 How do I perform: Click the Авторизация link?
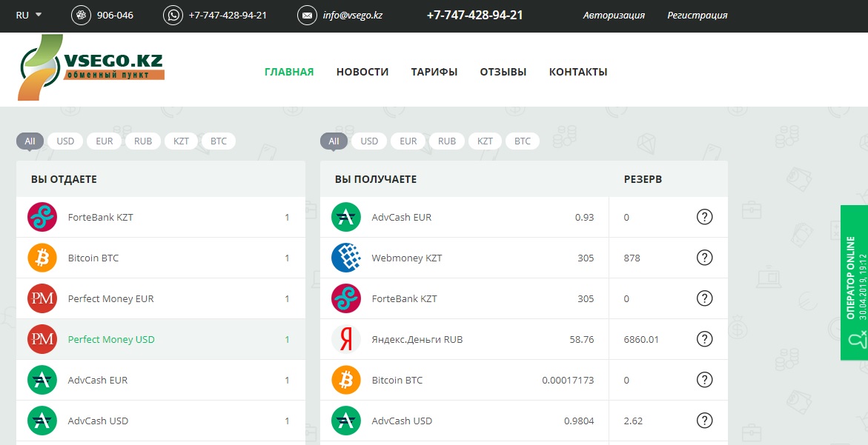click(x=614, y=15)
